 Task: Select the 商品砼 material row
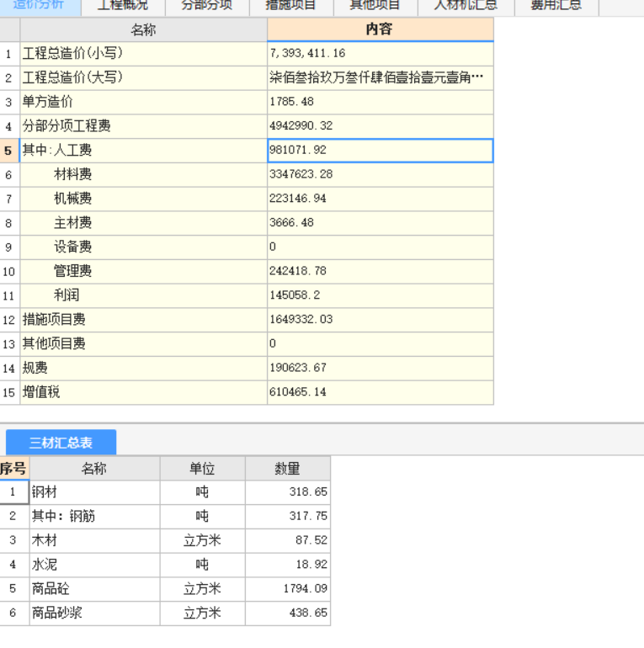click(94, 589)
